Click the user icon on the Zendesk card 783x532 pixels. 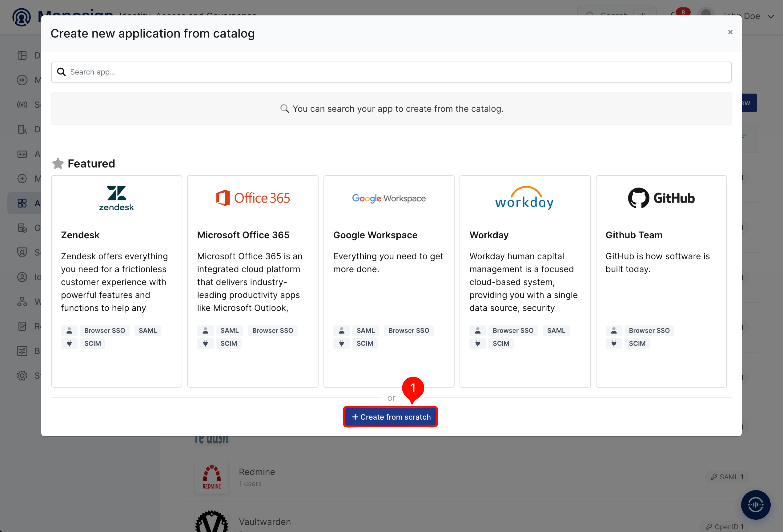(x=69, y=331)
